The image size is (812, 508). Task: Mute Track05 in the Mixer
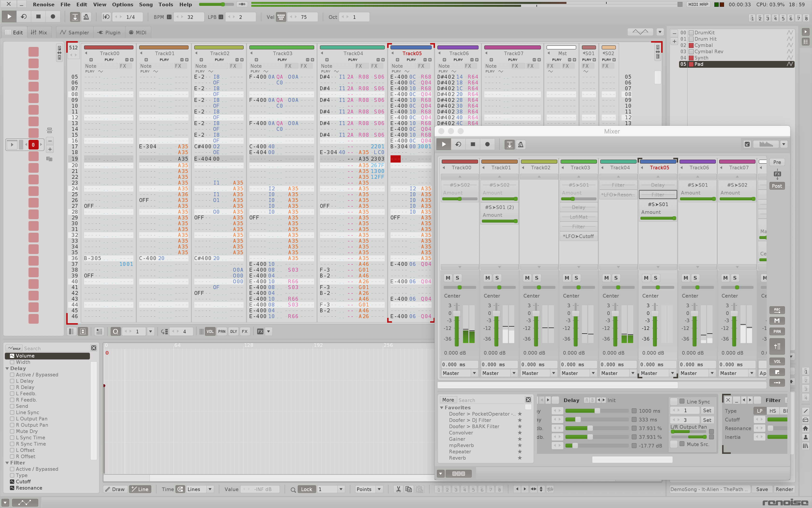[x=646, y=278]
